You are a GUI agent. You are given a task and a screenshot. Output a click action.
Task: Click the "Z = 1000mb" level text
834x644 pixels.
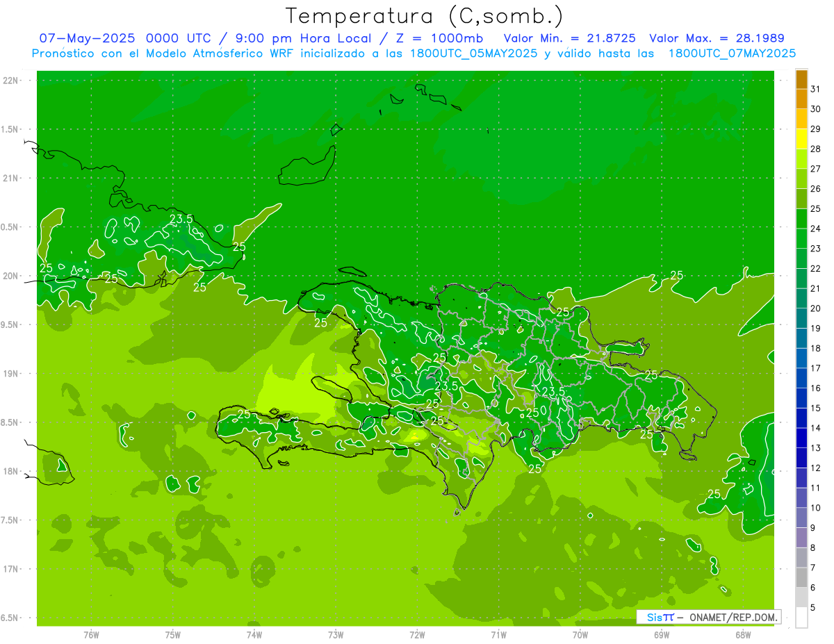click(x=439, y=38)
